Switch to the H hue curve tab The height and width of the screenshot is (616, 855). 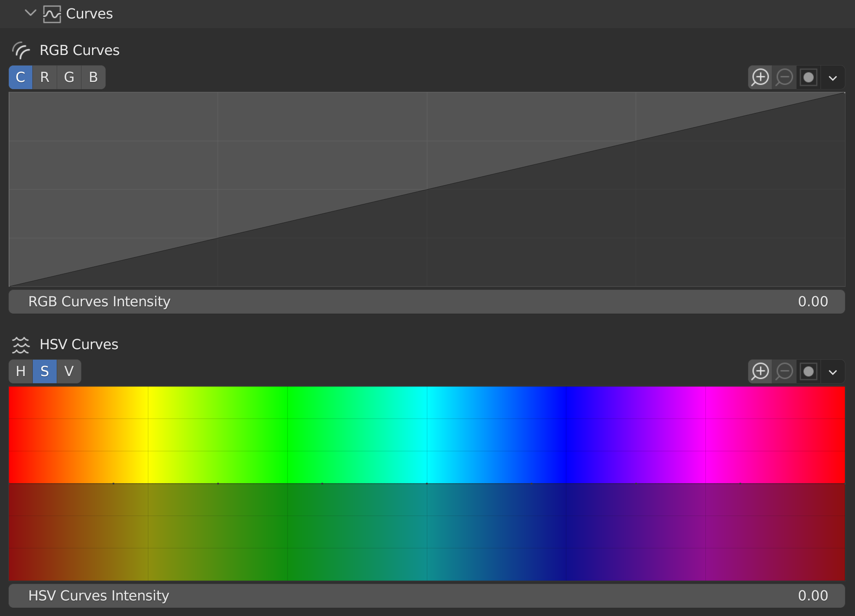[21, 371]
